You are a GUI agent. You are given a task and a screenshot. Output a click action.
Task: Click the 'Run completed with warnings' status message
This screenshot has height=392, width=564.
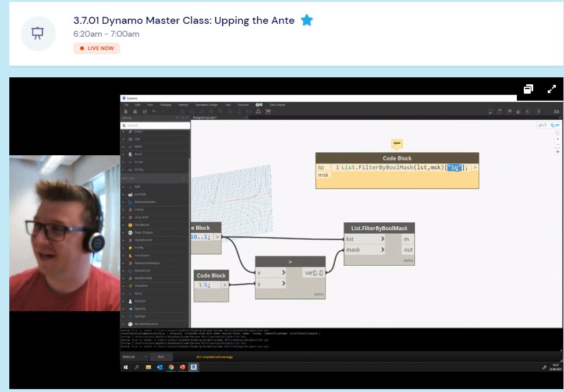click(215, 357)
